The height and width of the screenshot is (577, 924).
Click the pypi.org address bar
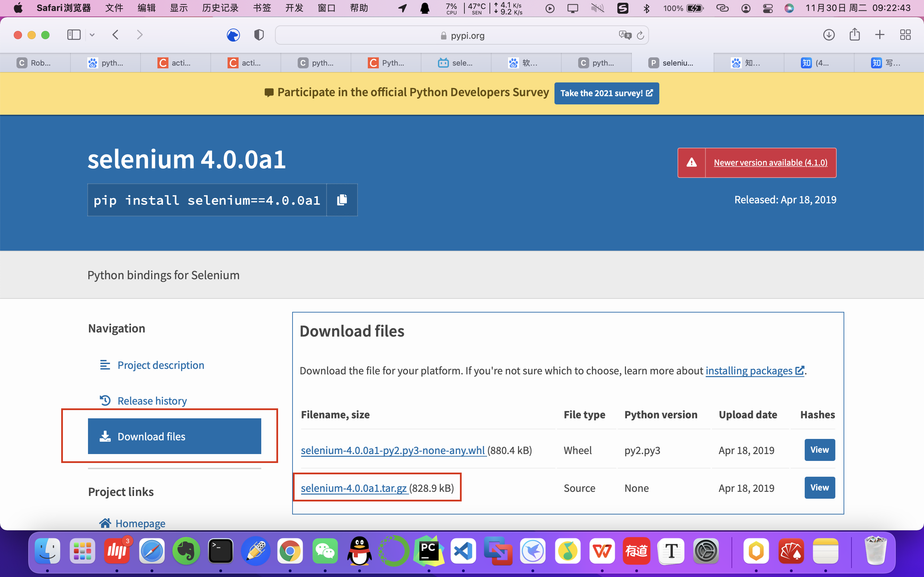pos(462,35)
